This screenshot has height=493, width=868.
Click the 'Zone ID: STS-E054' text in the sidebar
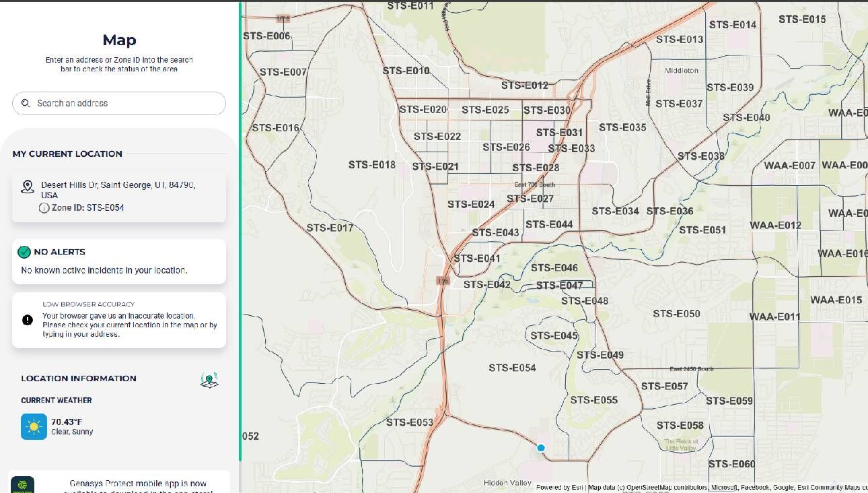pos(87,208)
